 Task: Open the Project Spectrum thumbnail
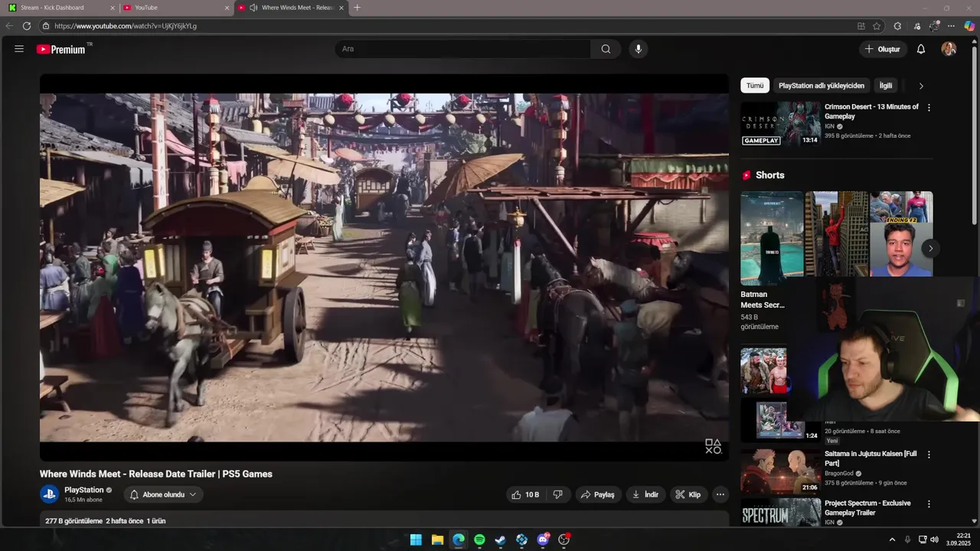[780, 513]
